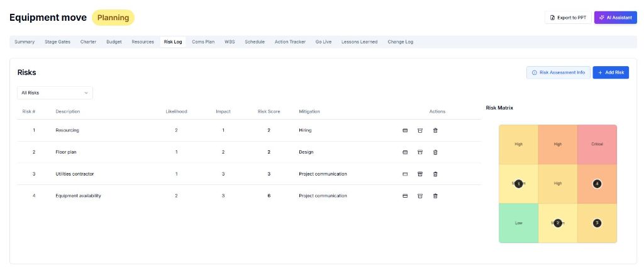This screenshot has height=270, width=644.
Task: Delete the Equipment availability risk
Action: tap(435, 196)
